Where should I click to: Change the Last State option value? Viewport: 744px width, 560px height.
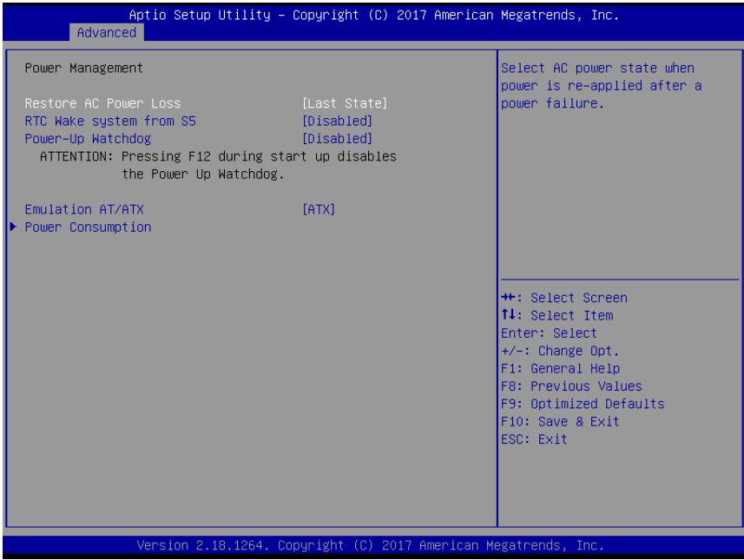click(x=345, y=103)
